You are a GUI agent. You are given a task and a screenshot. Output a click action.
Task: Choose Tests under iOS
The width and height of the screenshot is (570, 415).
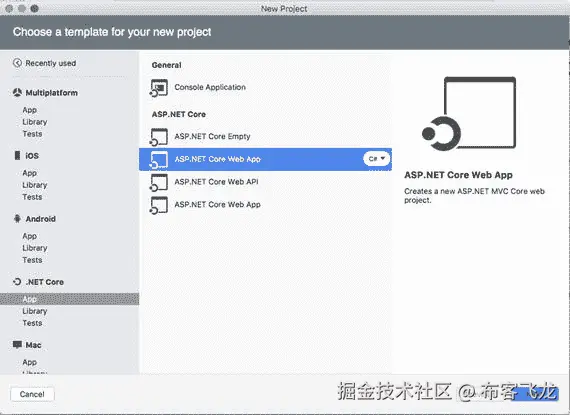tap(32, 197)
